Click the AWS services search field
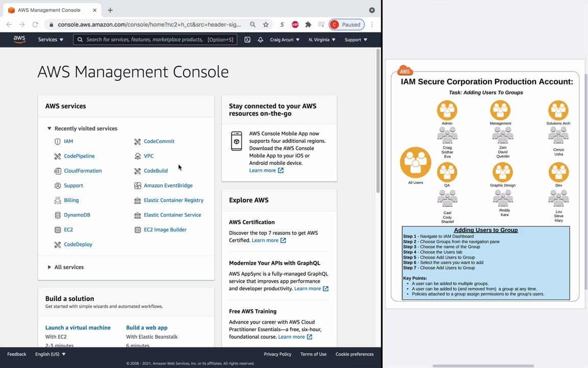This screenshot has height=368, width=588. [155, 39]
